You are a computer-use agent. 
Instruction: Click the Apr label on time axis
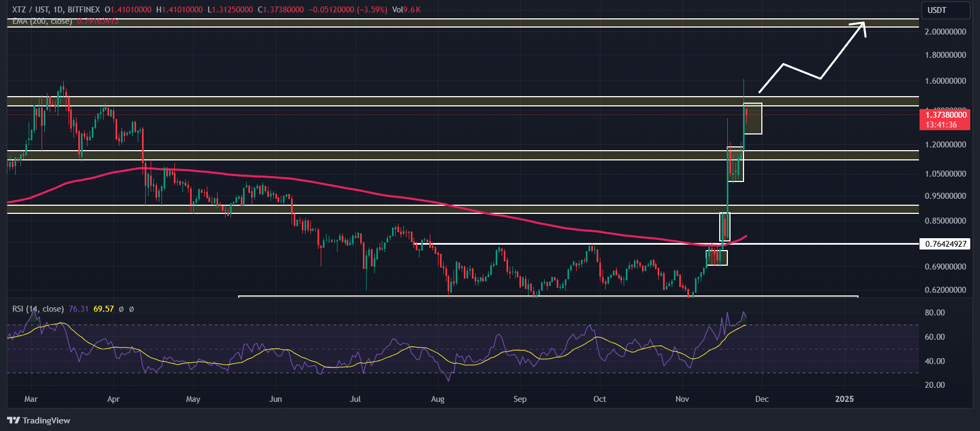[113, 399]
